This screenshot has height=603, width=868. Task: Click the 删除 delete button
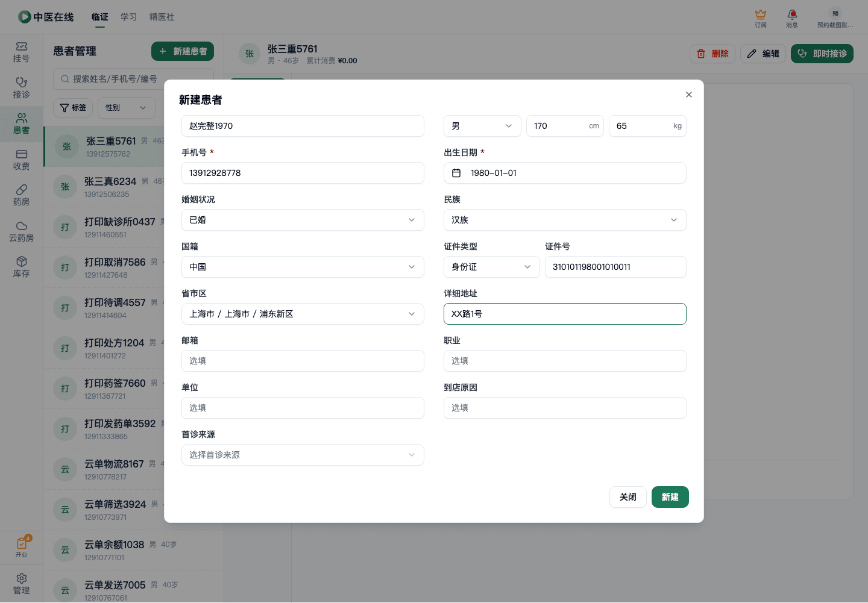712,54
